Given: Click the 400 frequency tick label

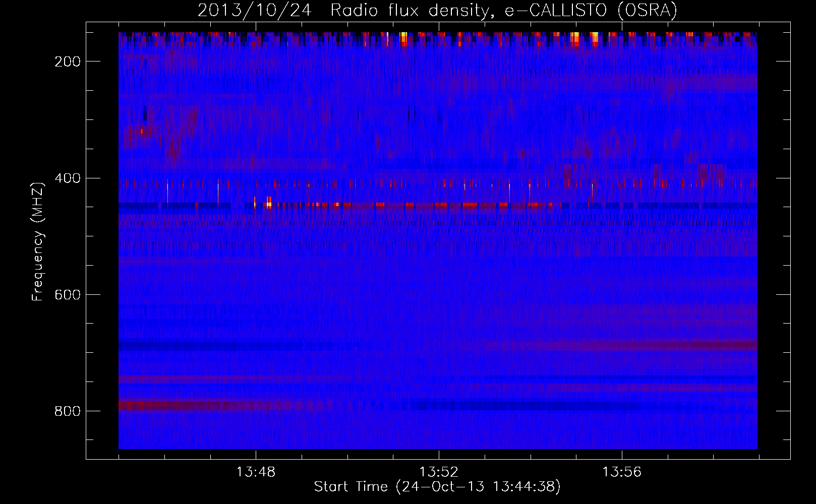Looking at the screenshot, I should pos(67,178).
